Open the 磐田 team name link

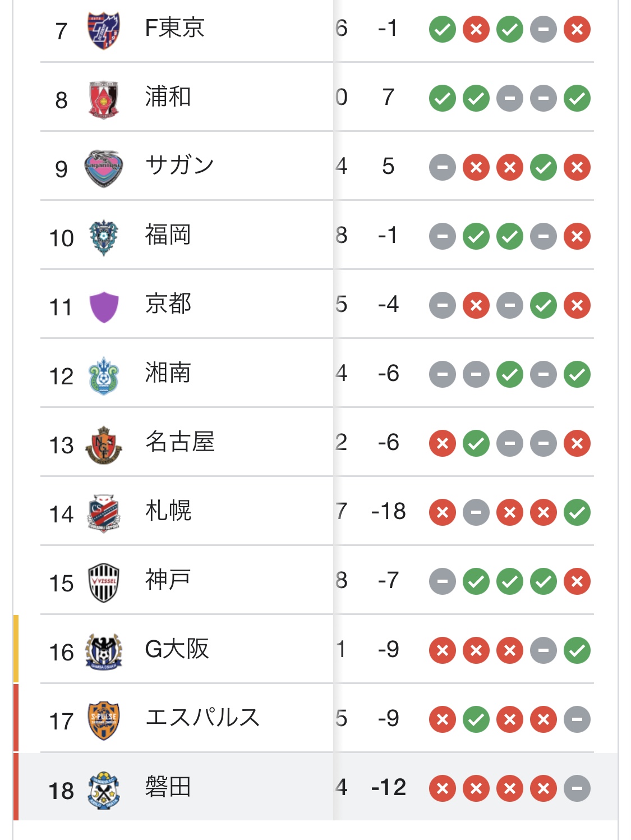(x=168, y=787)
